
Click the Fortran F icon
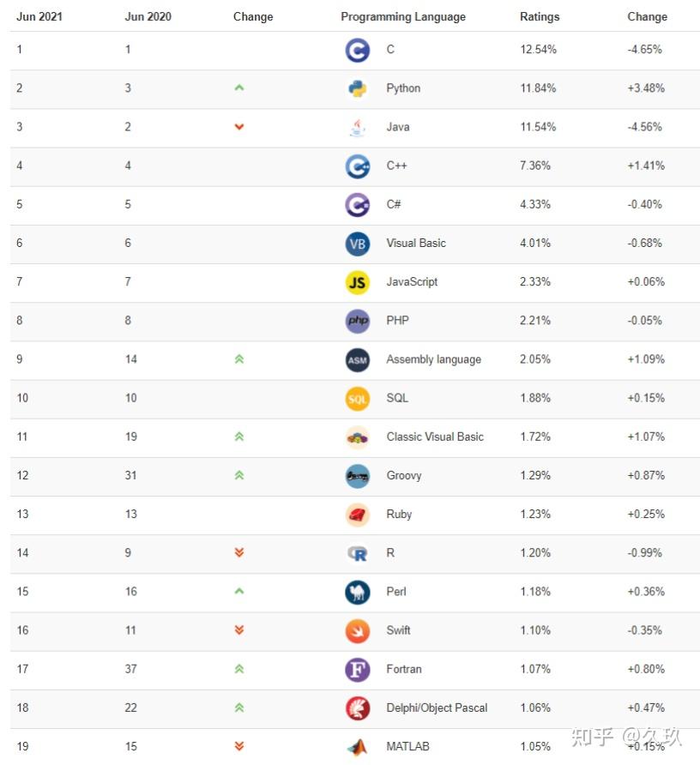coord(357,669)
